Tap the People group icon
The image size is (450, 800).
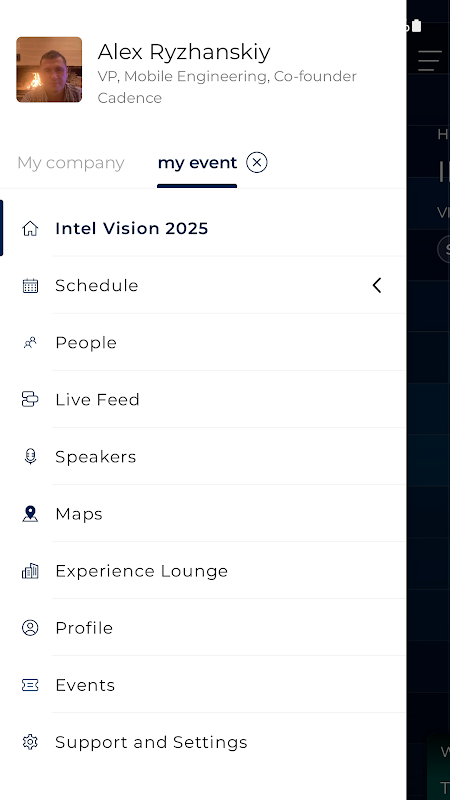30,343
